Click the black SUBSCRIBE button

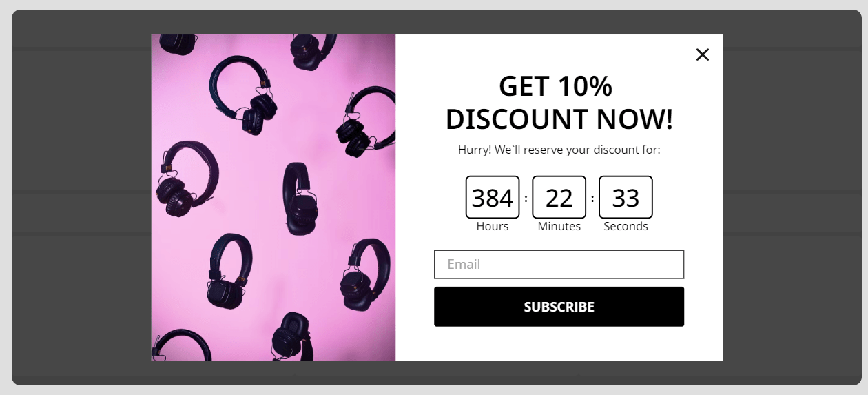559,307
